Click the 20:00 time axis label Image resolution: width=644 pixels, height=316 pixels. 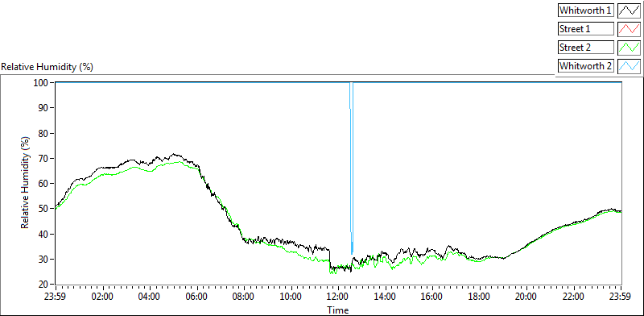click(527, 296)
